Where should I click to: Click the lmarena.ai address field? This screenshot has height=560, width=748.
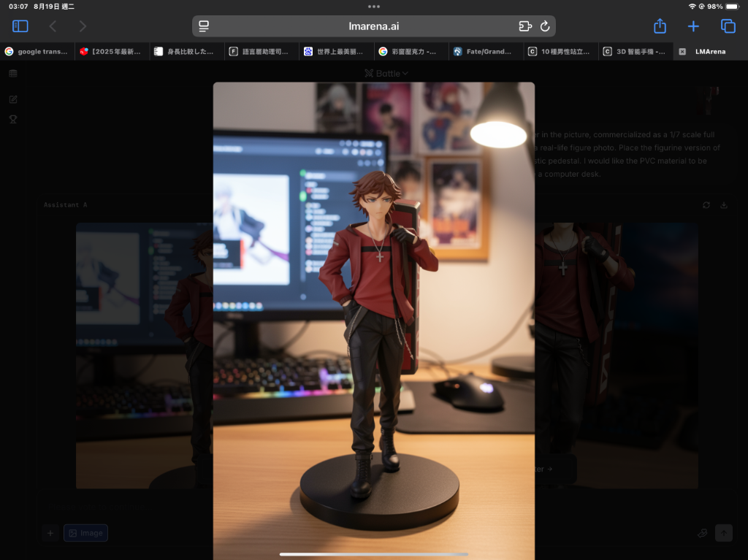pos(373,26)
